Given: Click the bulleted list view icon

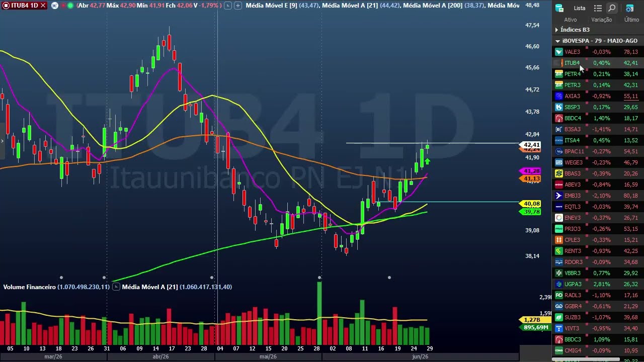Looking at the screenshot, I should pyautogui.click(x=598, y=8).
